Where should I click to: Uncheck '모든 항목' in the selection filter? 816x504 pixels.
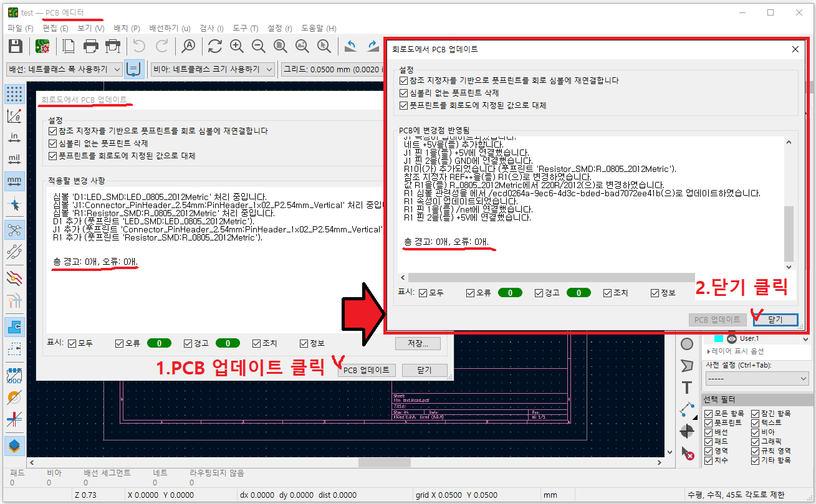tap(708, 414)
